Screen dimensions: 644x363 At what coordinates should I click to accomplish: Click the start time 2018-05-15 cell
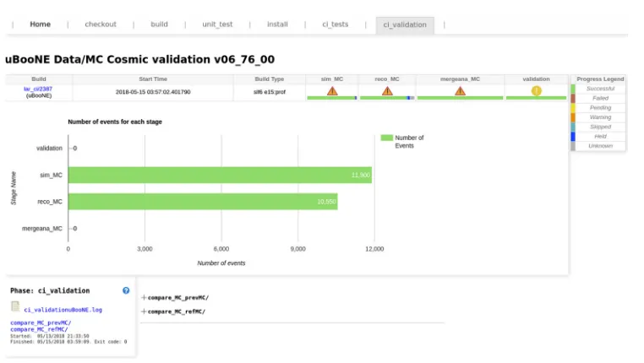tap(153, 92)
